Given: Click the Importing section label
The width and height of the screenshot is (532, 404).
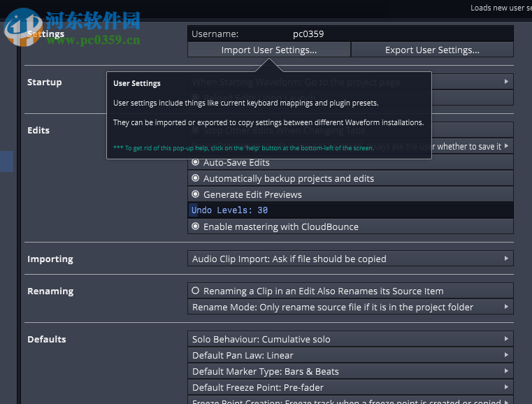Looking at the screenshot, I should pos(50,259).
